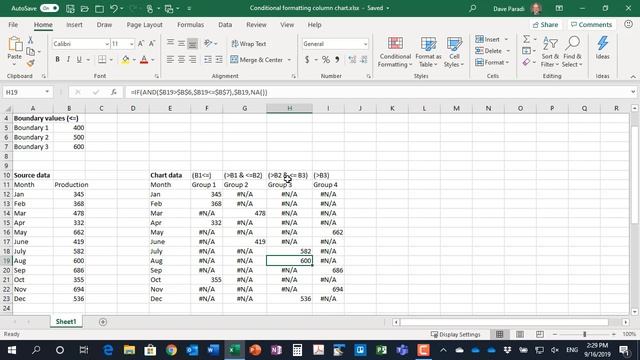Click the Cut scissors icon
Viewport: 640px width, 360px height.
click(x=30, y=40)
